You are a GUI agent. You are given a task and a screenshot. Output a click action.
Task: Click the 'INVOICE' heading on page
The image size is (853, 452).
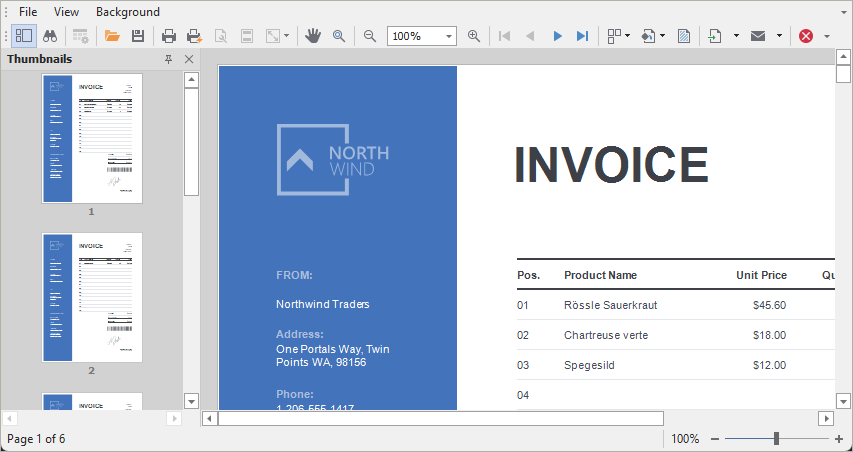tap(611, 164)
